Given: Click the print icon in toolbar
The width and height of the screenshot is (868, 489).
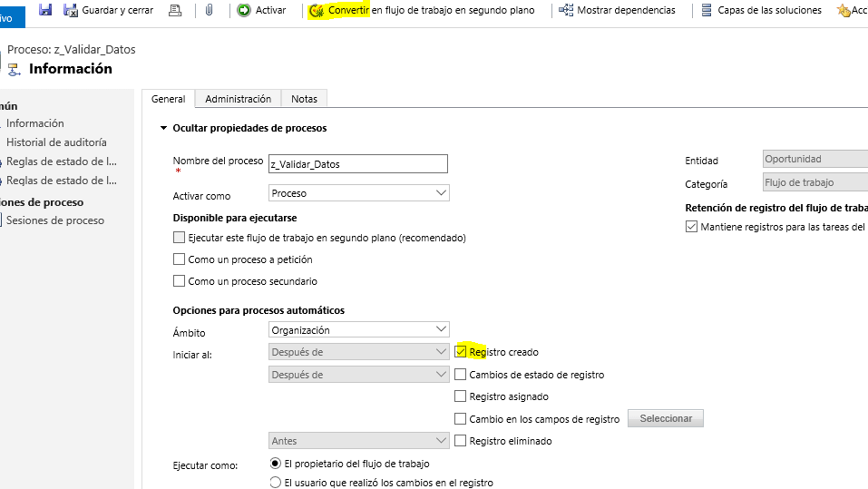Looking at the screenshot, I should [175, 10].
